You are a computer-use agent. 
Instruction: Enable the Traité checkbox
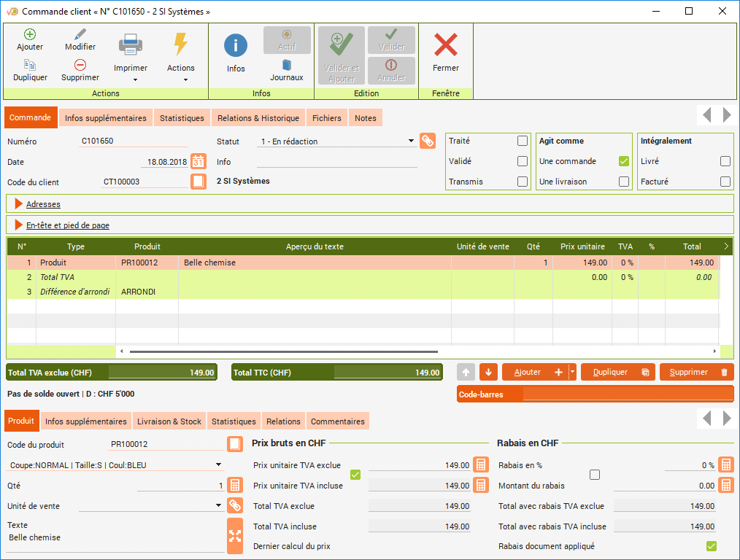pyautogui.click(x=522, y=141)
